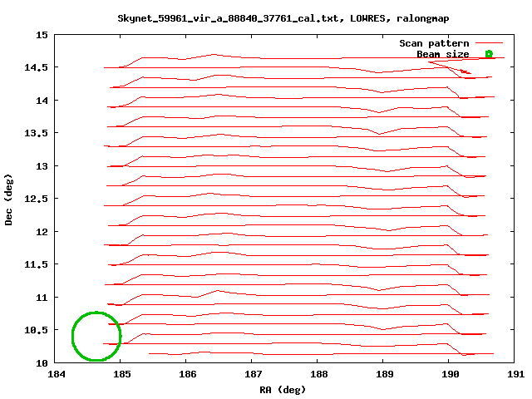Click the 'RA (deg)' axis label

283,390
